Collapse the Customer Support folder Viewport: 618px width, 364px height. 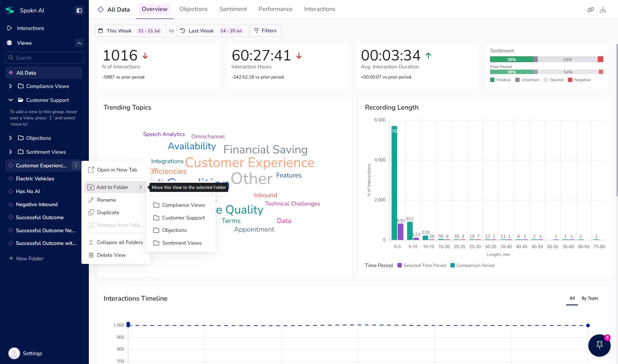click(x=11, y=100)
